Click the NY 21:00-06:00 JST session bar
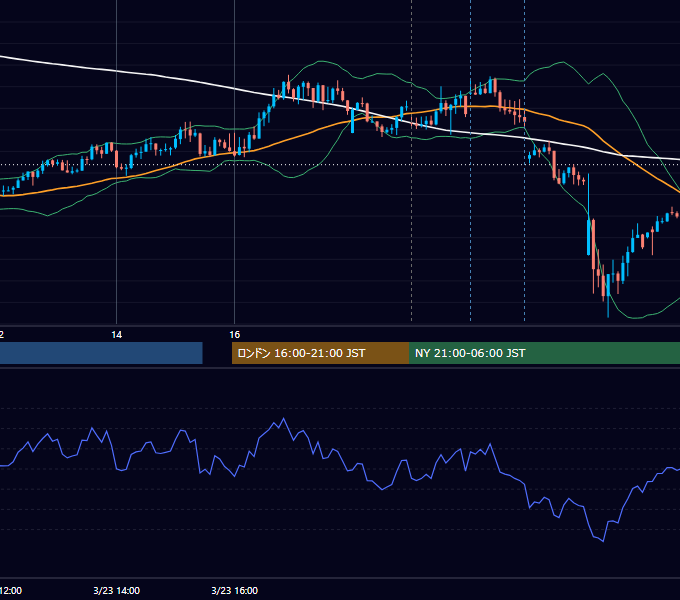 coord(544,353)
